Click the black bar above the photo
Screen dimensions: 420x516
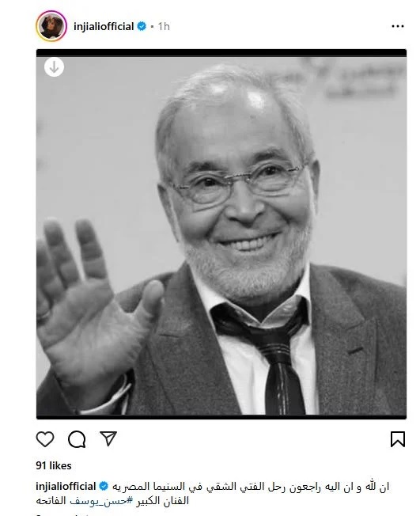pos(221,53)
